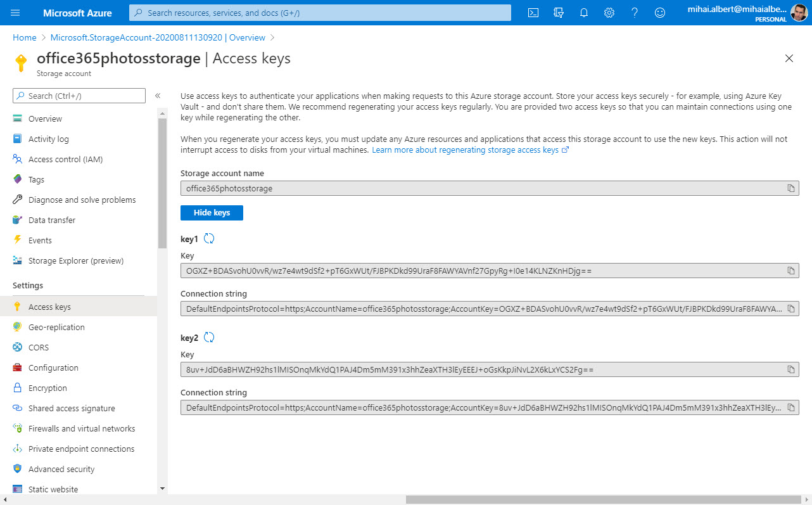Regenerate key1 using the refresh icon

(x=209, y=238)
